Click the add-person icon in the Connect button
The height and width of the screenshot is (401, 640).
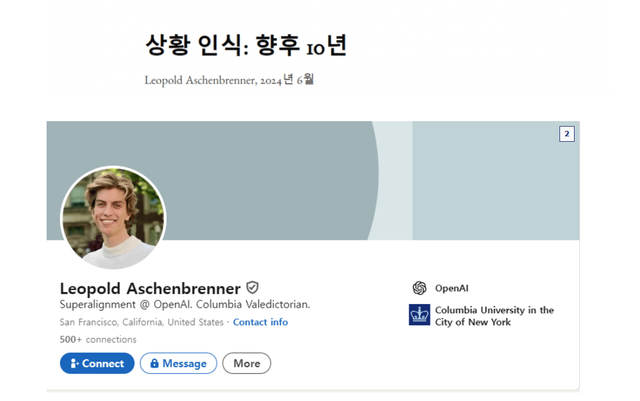(x=74, y=364)
